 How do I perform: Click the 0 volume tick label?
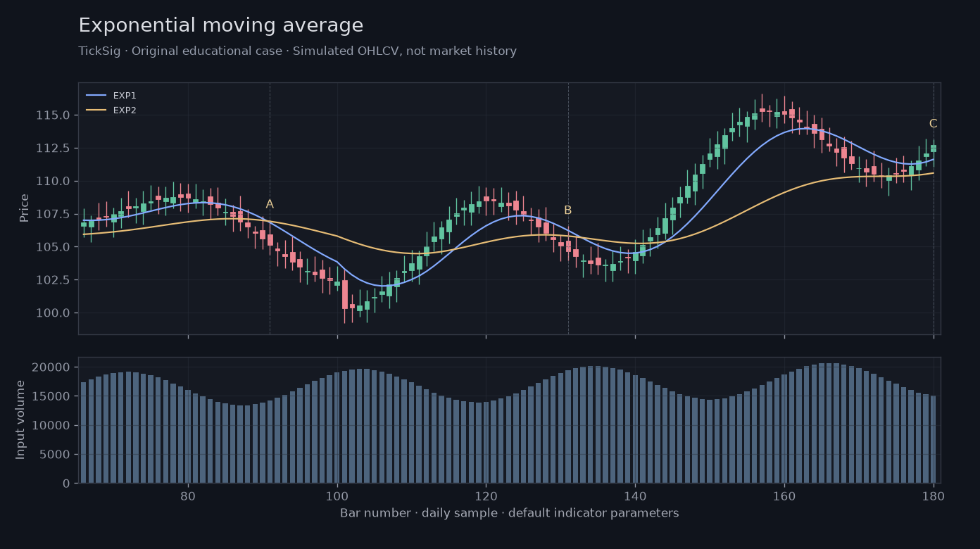67,484
